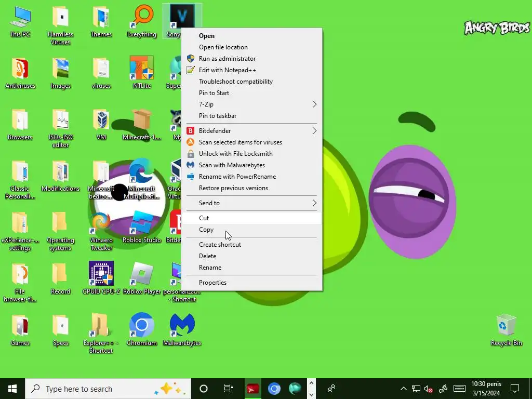Select the Images folder icon
The image size is (532, 399).
click(60, 72)
